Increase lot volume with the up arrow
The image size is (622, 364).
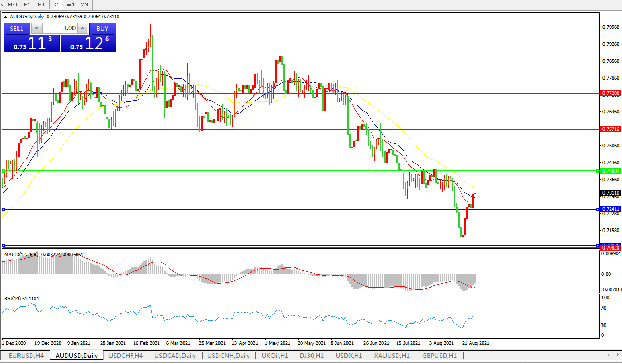coord(83,29)
